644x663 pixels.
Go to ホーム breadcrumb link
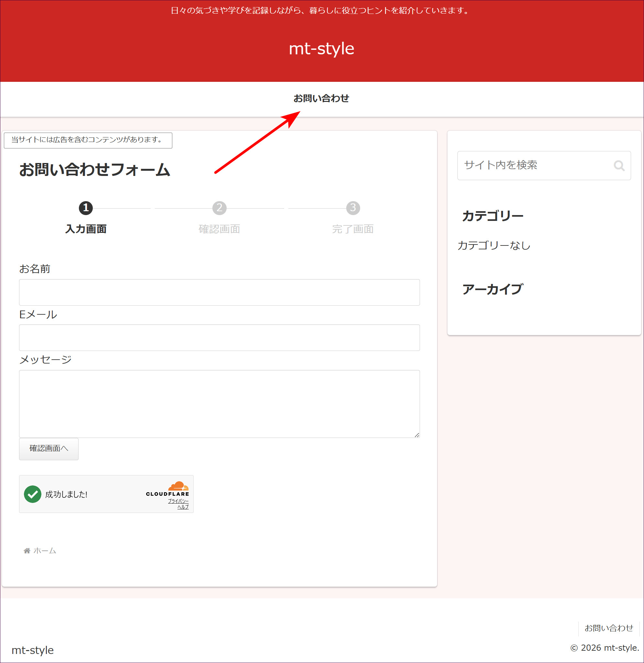[45, 551]
